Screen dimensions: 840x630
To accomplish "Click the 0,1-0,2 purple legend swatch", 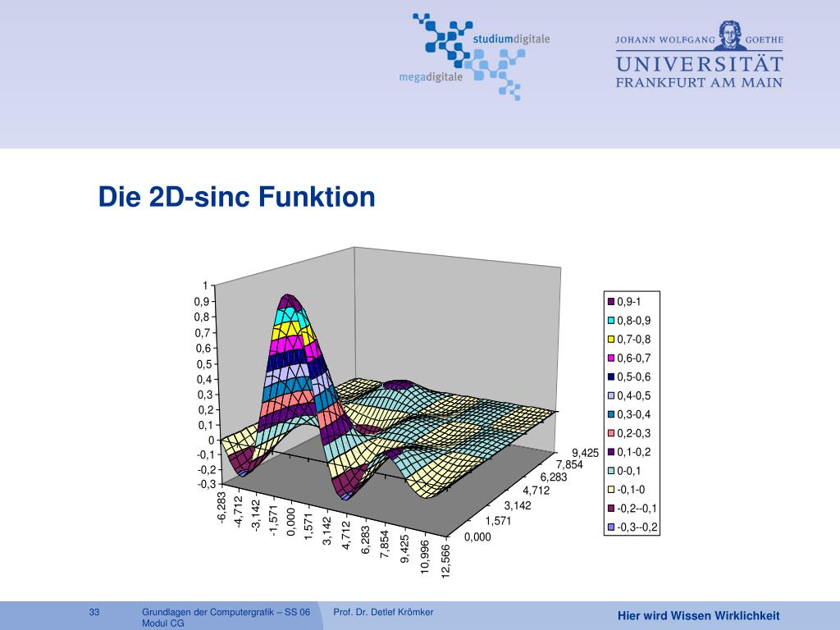I will (x=610, y=452).
